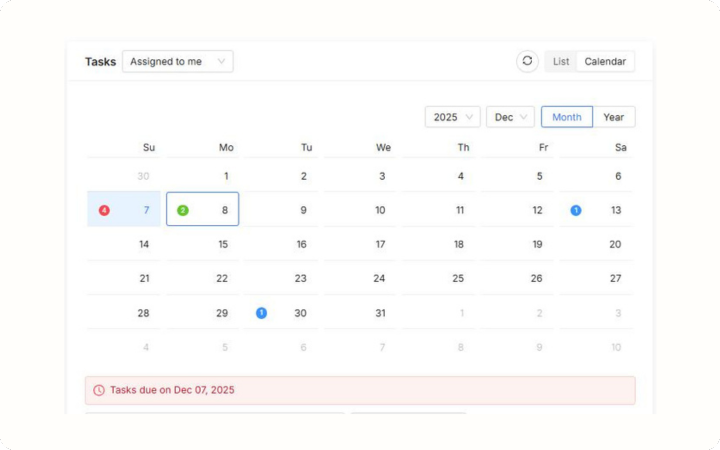
Task: Select December 3 date cell
Action: click(360, 175)
